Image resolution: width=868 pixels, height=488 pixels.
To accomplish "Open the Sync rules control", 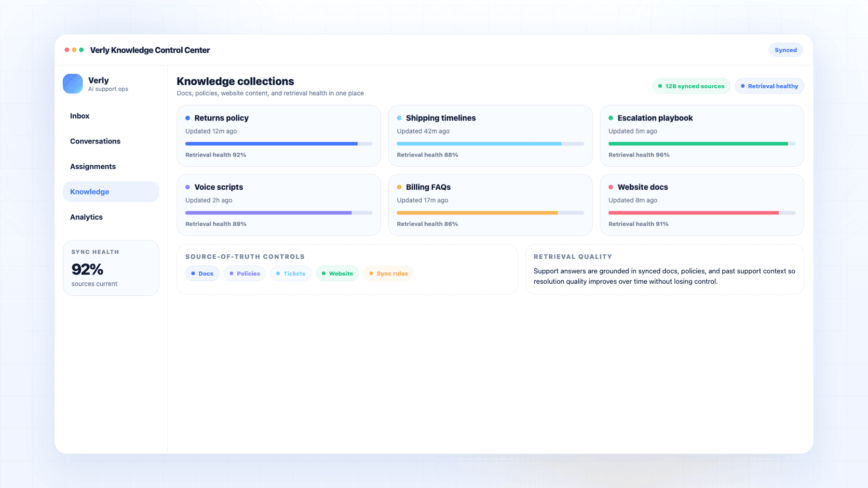I will coord(389,273).
